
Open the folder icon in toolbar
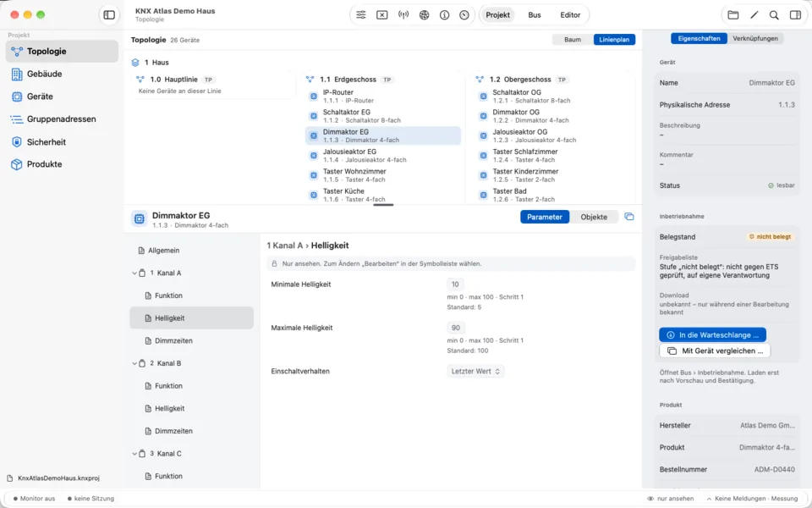[733, 15]
